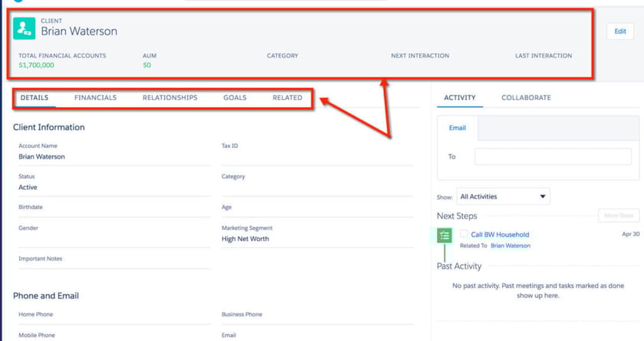Click the Past Activity heading
This screenshot has width=644, height=341.
[x=458, y=266]
